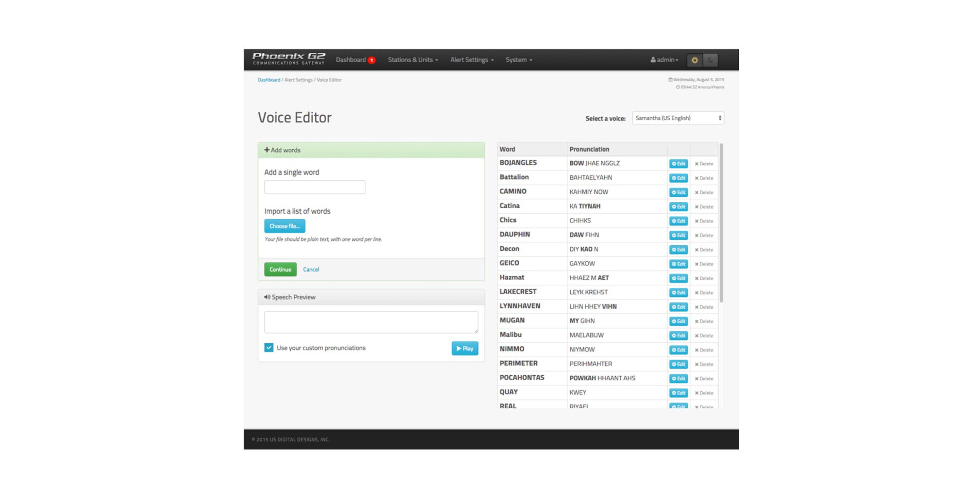980x490 pixels.
Task: Follow the Dashboard breadcrumb link
Action: [269, 80]
